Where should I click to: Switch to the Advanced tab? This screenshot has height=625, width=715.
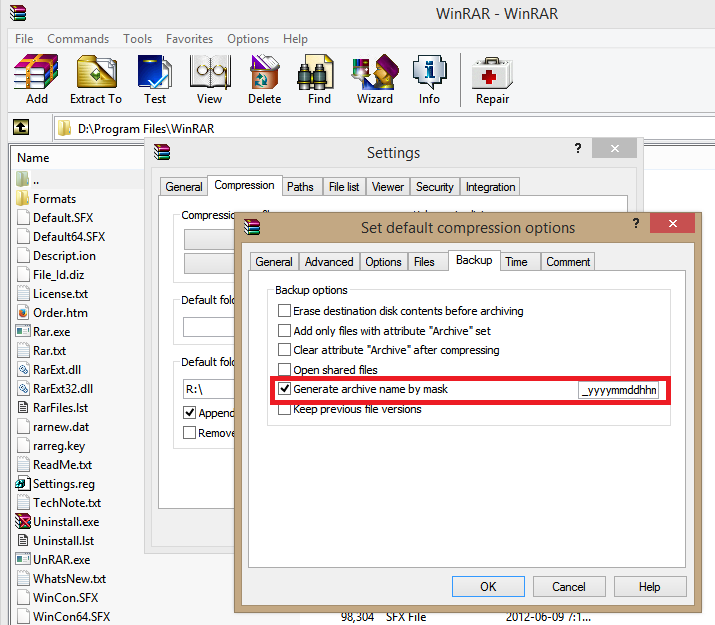(x=329, y=262)
